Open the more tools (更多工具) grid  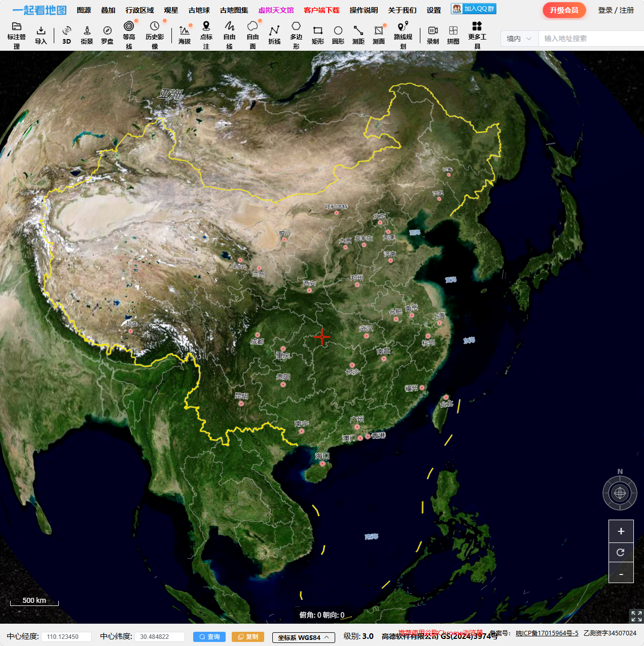point(477,35)
